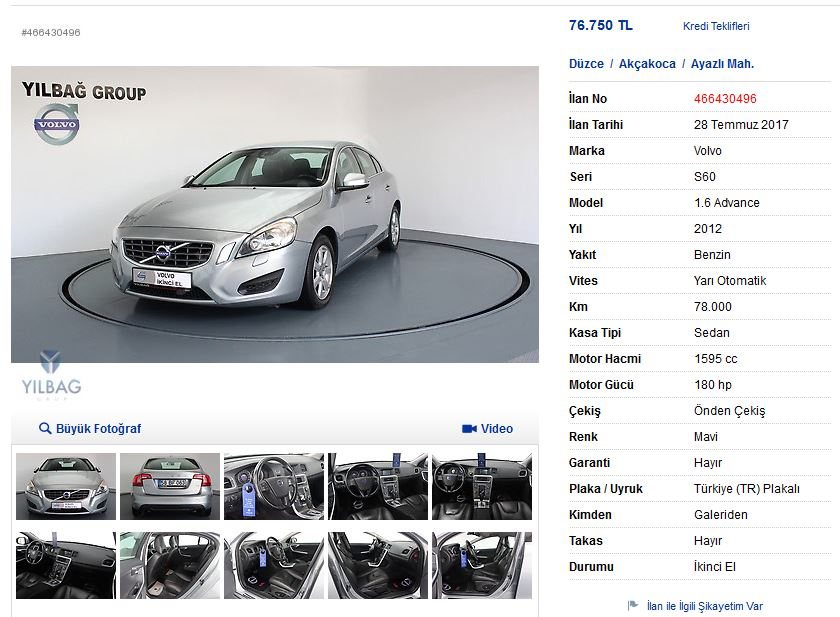Select the fourth thumbnail in first row

pos(378,486)
